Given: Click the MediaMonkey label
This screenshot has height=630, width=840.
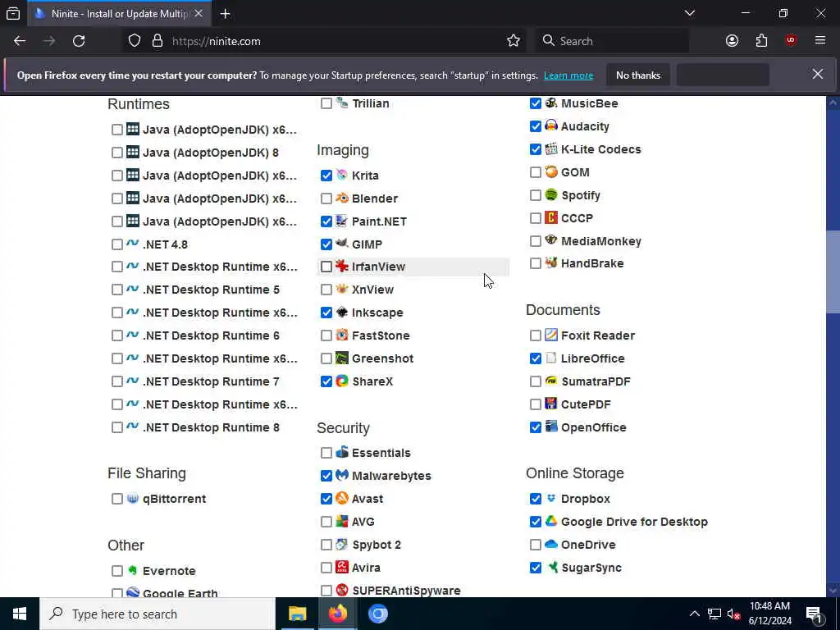Looking at the screenshot, I should coord(601,241).
